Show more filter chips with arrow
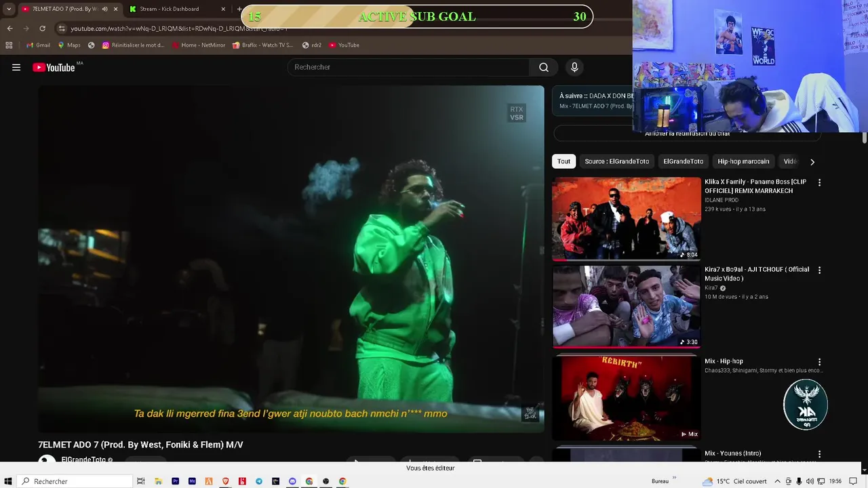868x488 pixels. 812,161
